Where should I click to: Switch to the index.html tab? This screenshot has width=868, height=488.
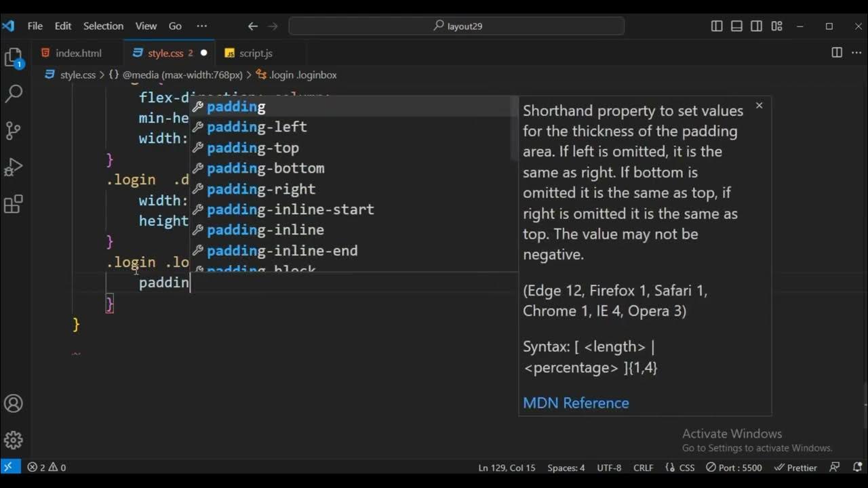coord(78,53)
